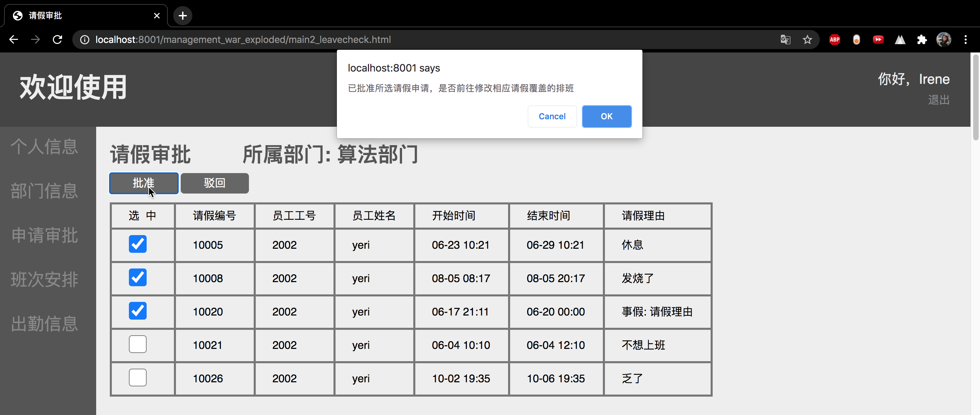The width and height of the screenshot is (980, 415).
Task: Uncheck leave request 10008 checkbox
Action: point(138,277)
